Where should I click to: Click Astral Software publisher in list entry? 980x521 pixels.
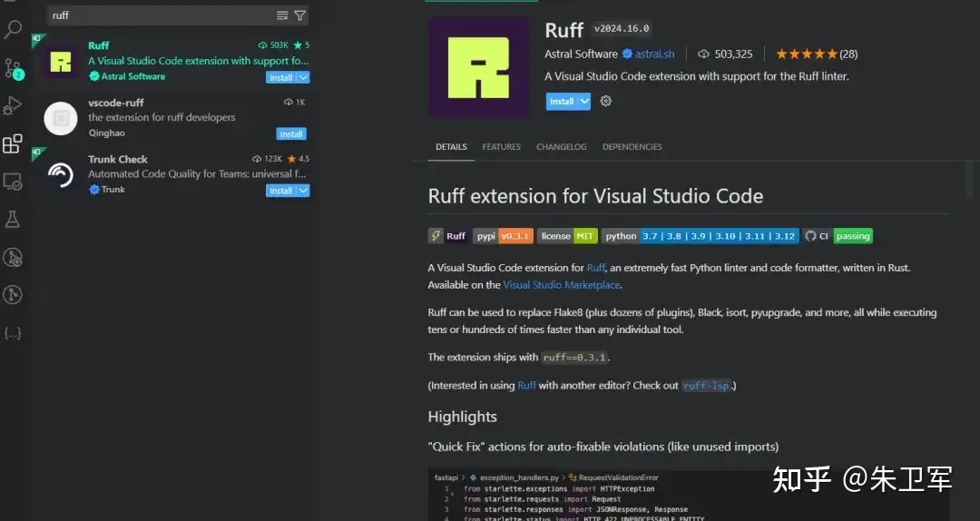pos(133,76)
